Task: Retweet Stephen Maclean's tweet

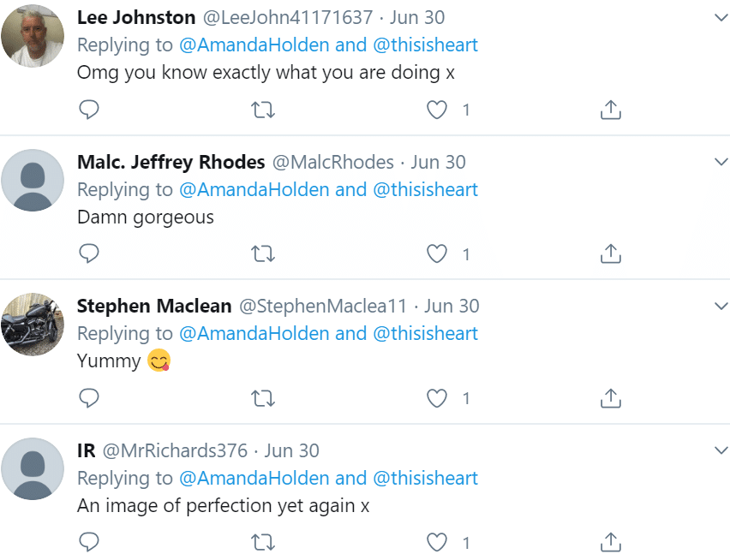Action: pos(263,399)
